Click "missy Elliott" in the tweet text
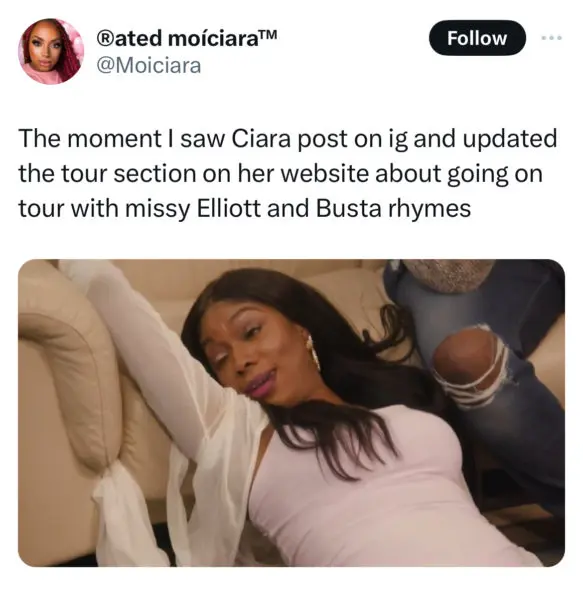 click(x=192, y=209)
